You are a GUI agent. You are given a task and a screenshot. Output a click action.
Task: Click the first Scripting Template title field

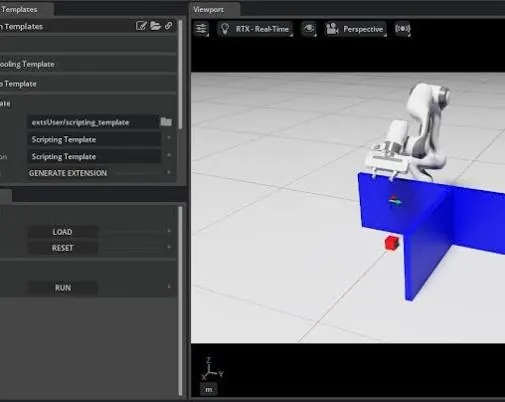click(x=94, y=139)
